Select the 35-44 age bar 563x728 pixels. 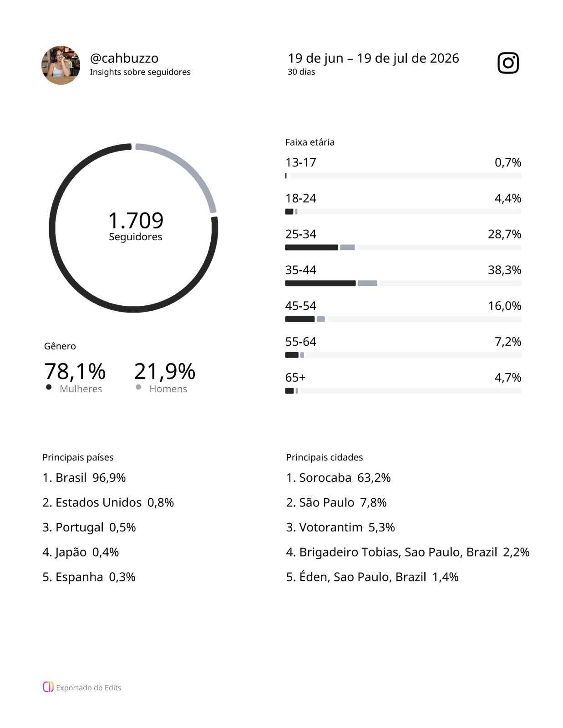click(403, 283)
